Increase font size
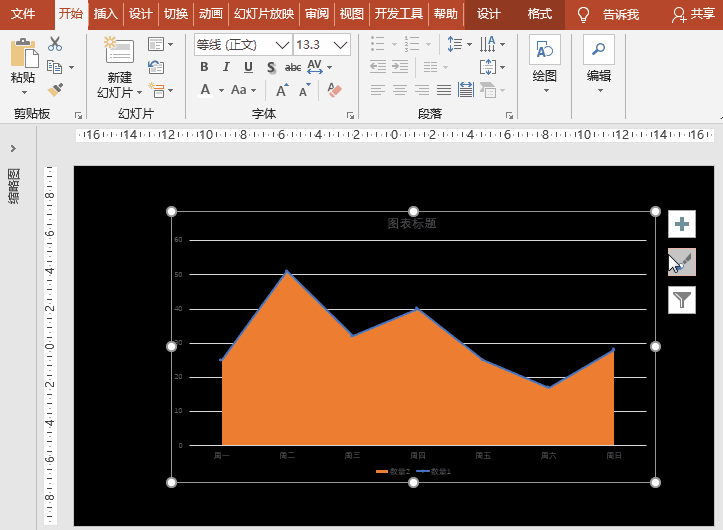This screenshot has width=723, height=530. (282, 90)
